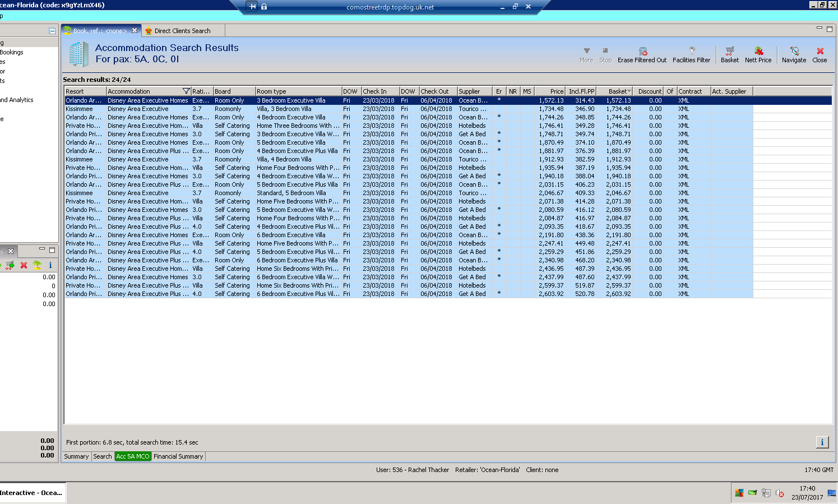Click the blue info icon near status text
This screenshot has width=838, height=504.
click(822, 442)
